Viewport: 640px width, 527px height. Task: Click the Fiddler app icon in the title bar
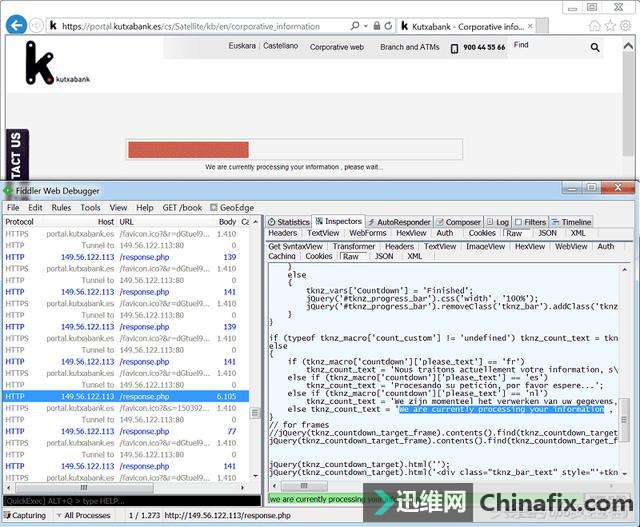(8, 191)
